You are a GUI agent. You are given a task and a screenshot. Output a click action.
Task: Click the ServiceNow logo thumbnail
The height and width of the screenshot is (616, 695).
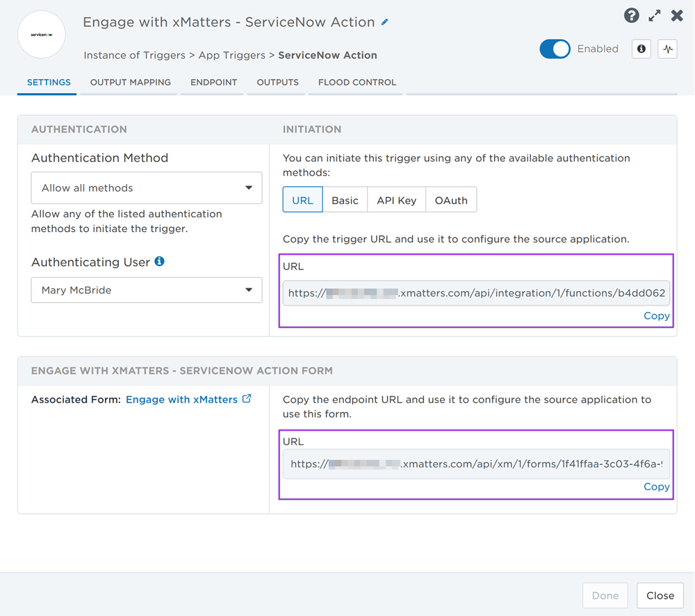[42, 35]
